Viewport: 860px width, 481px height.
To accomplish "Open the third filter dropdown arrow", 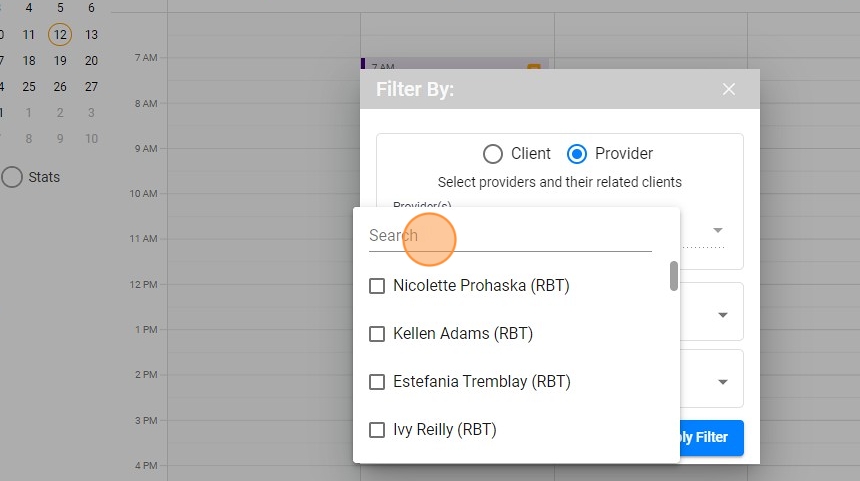I will 722,382.
